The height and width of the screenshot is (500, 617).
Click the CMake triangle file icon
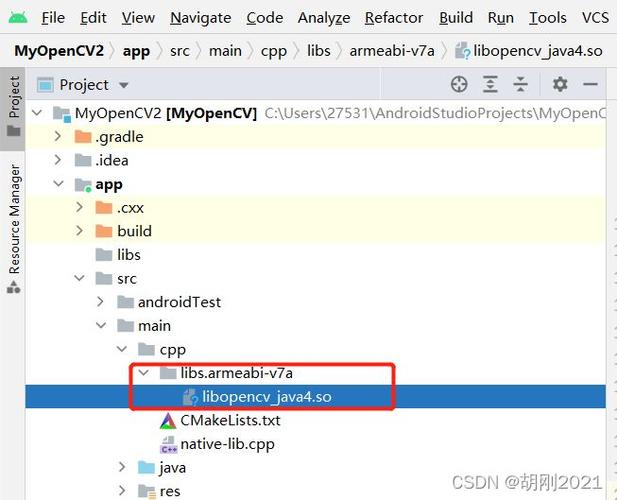pyautogui.click(x=168, y=421)
